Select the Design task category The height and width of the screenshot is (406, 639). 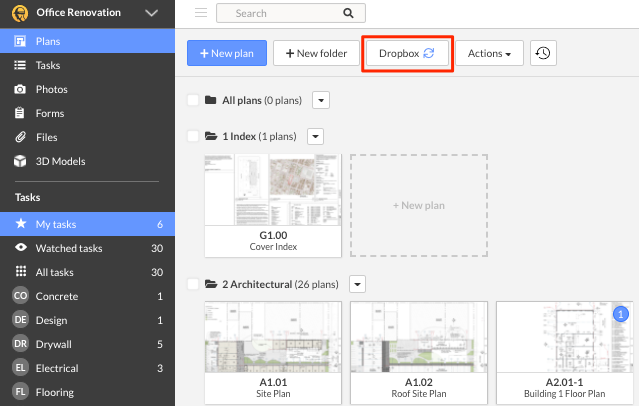tap(87, 320)
